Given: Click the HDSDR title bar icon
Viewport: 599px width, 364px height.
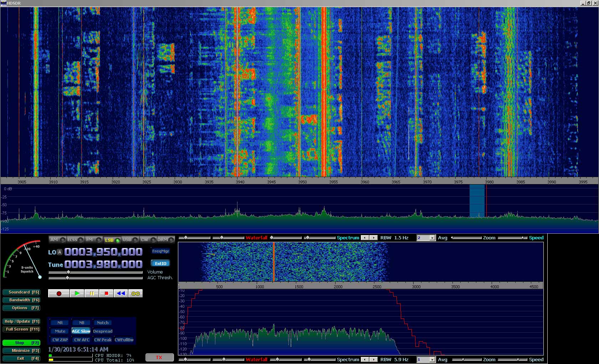Looking at the screenshot, I should [x=4, y=3].
